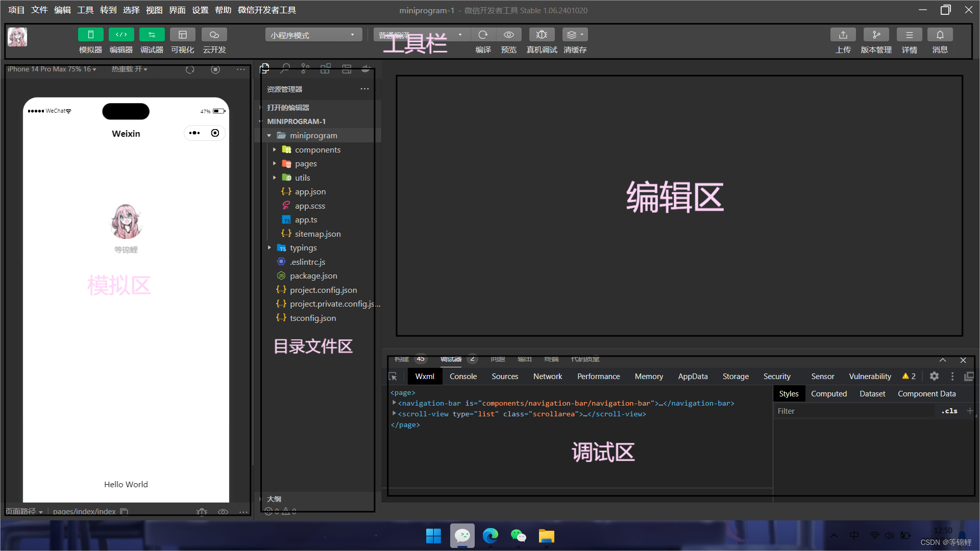This screenshot has width=980, height=551.
Task: Expand the scroll-view node in Wxml
Action: click(x=394, y=414)
